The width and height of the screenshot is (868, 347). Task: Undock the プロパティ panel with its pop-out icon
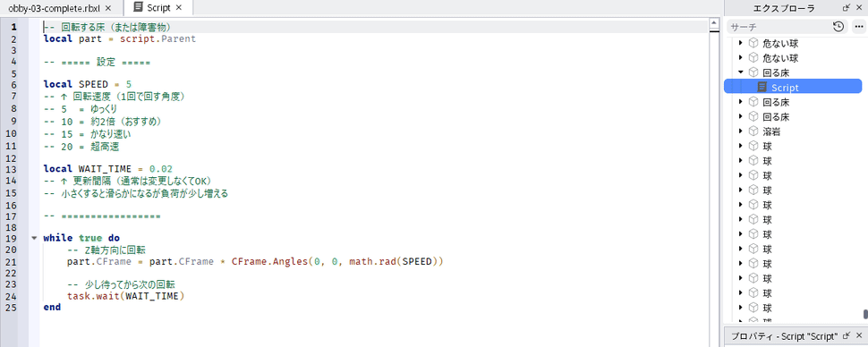[x=846, y=335]
